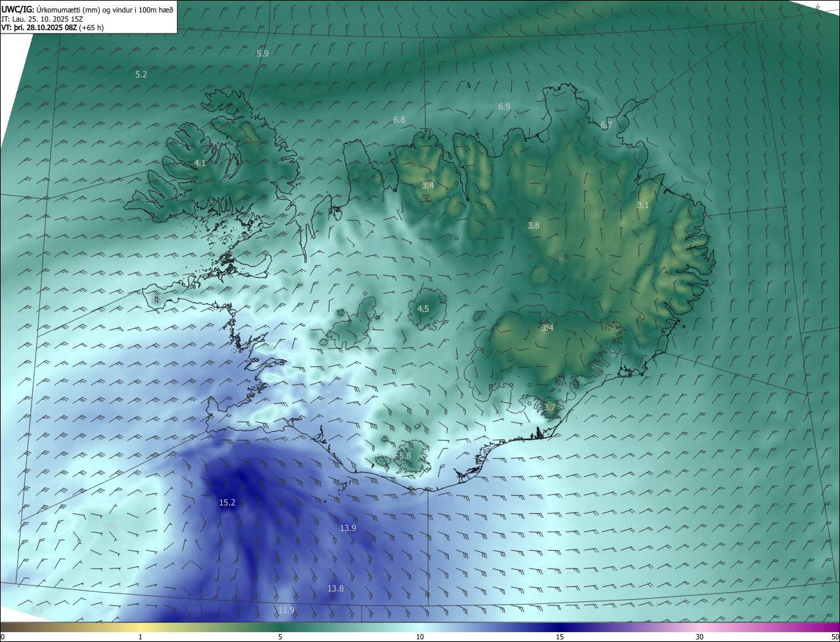Click the 1 tick on the color scale
The width and height of the screenshot is (840, 642).
coord(140,637)
